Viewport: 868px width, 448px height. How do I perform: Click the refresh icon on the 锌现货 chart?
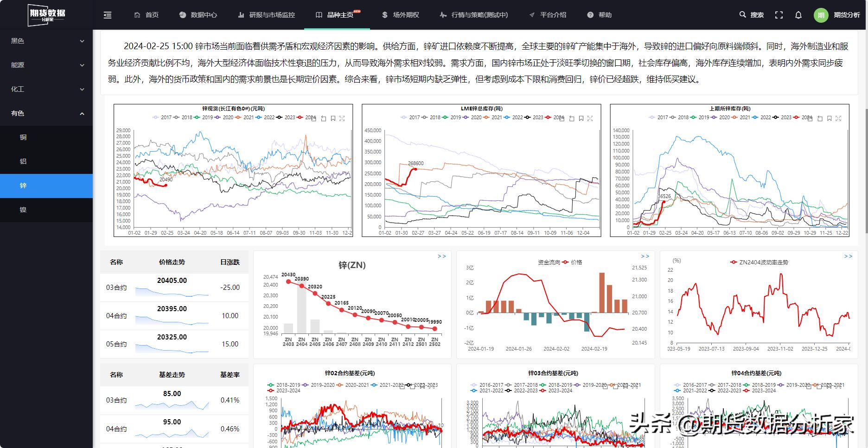[x=323, y=118]
